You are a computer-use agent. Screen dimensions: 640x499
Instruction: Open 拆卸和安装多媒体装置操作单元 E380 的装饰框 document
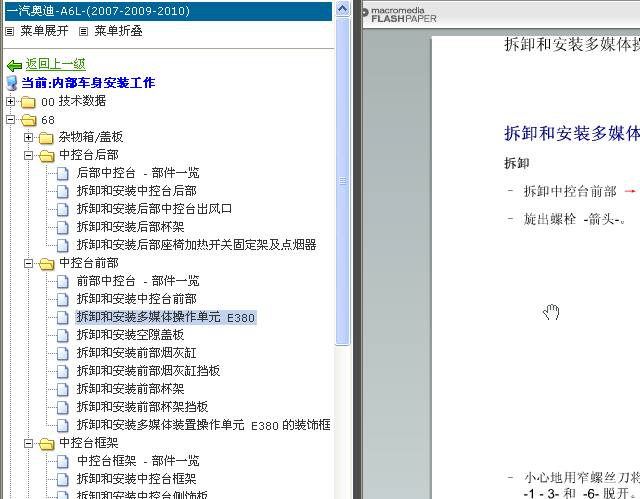pos(203,425)
